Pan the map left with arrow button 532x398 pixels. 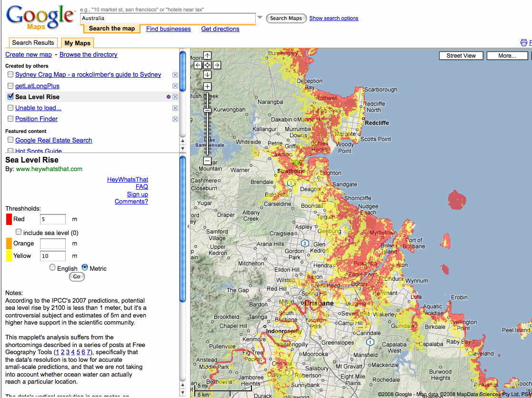[198, 65]
